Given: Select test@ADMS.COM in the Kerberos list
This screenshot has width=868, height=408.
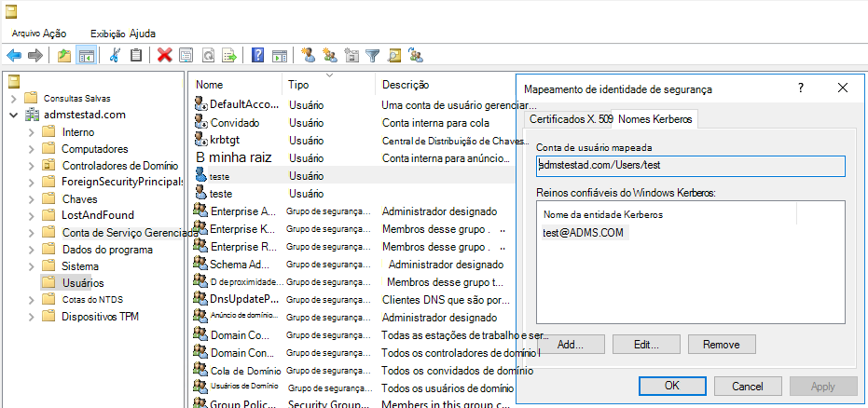Looking at the screenshot, I should point(584,233).
